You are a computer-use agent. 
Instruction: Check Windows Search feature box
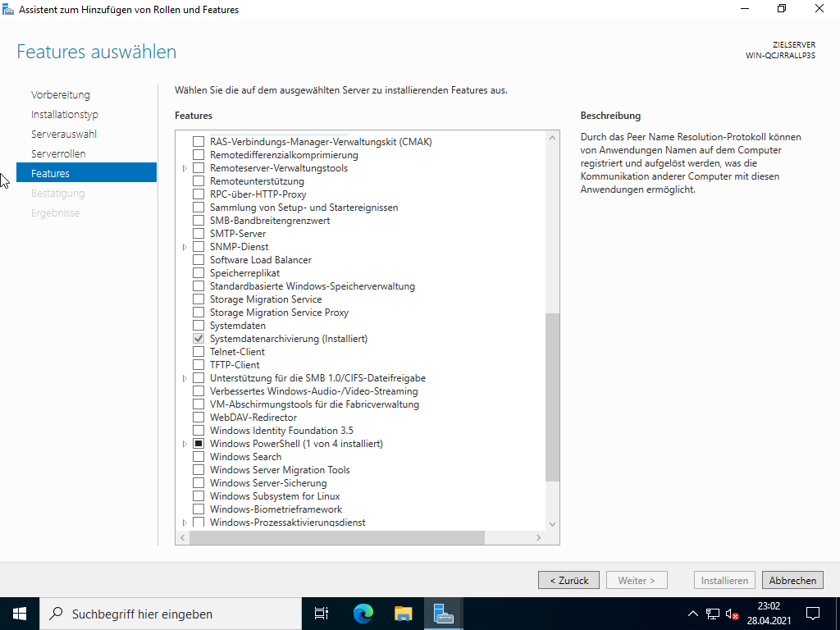[x=199, y=457]
